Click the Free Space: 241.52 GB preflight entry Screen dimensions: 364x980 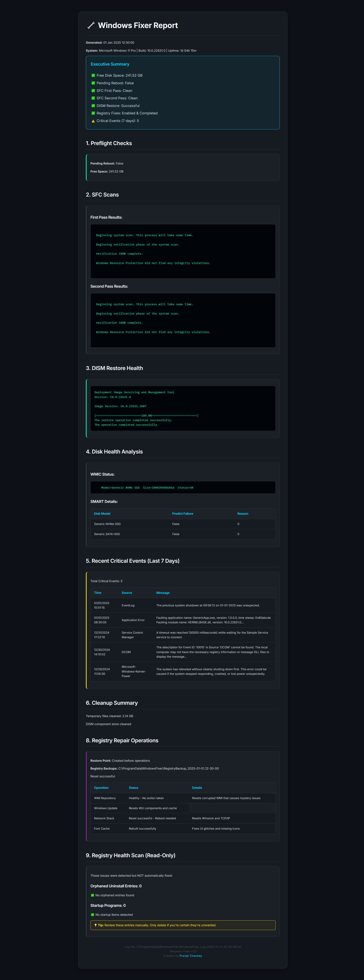point(107,172)
